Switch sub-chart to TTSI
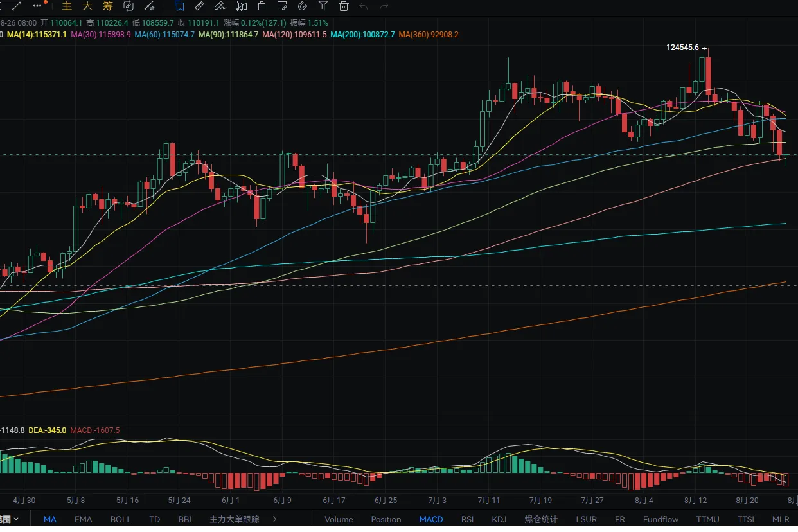Image resolution: width=798 pixels, height=532 pixels. pos(745,519)
